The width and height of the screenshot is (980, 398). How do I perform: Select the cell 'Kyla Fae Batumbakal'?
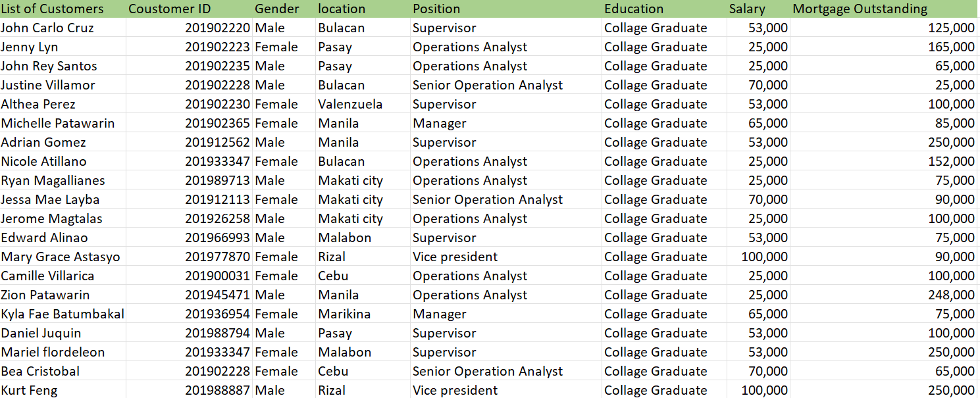(63, 314)
